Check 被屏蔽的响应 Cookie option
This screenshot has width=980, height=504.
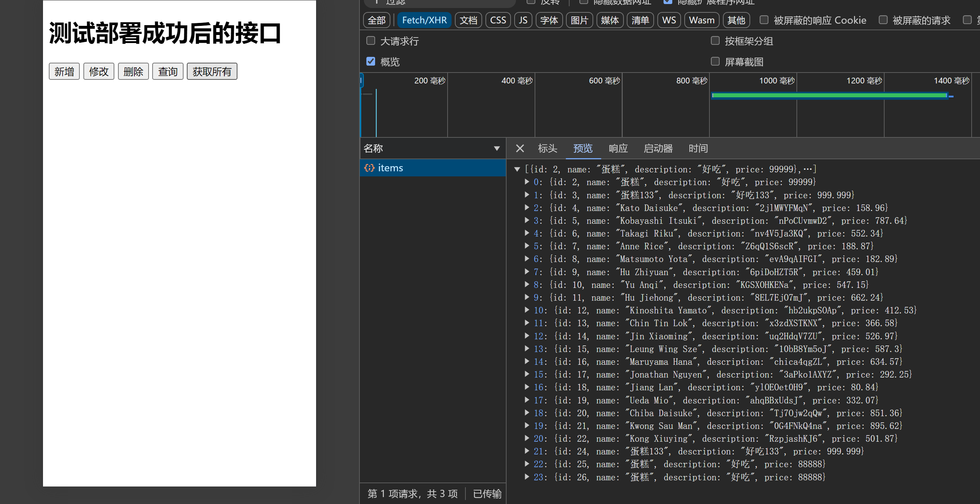pos(764,20)
